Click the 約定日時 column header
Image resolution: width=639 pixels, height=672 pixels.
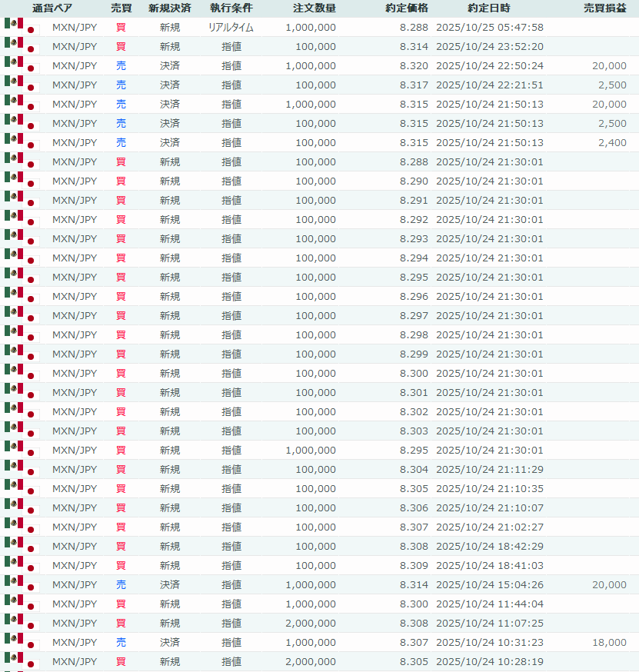[488, 8]
